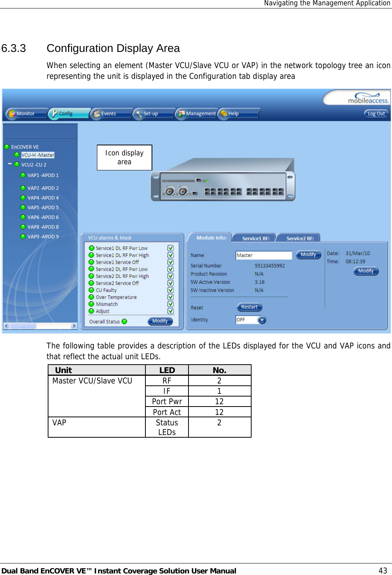Open the Help tab
The image size is (392, 575).
point(238,114)
